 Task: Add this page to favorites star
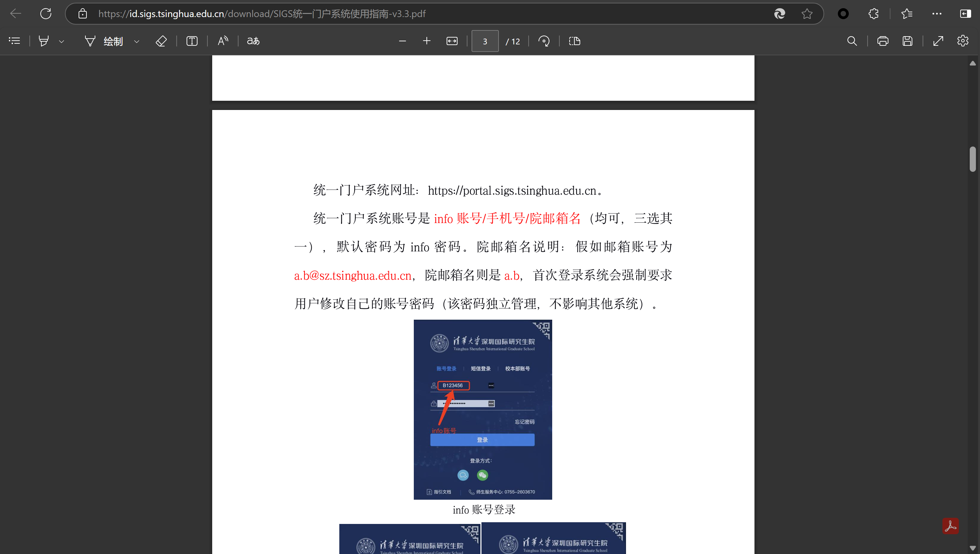[807, 14]
